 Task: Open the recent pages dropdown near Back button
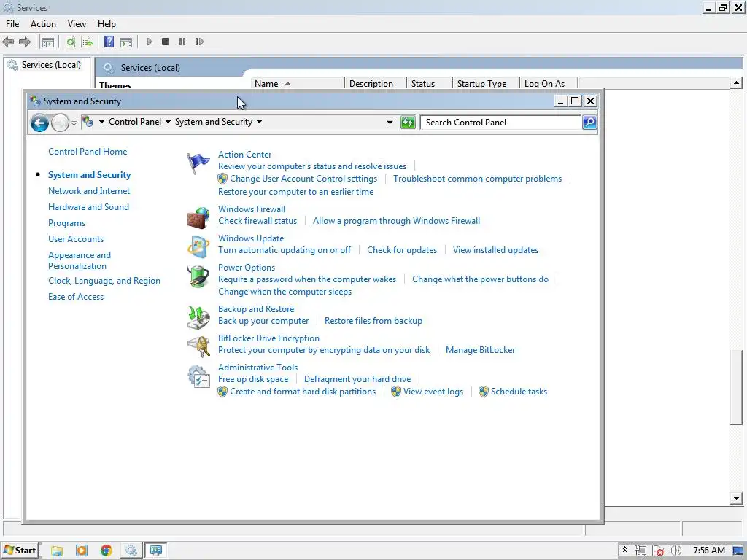point(74,122)
